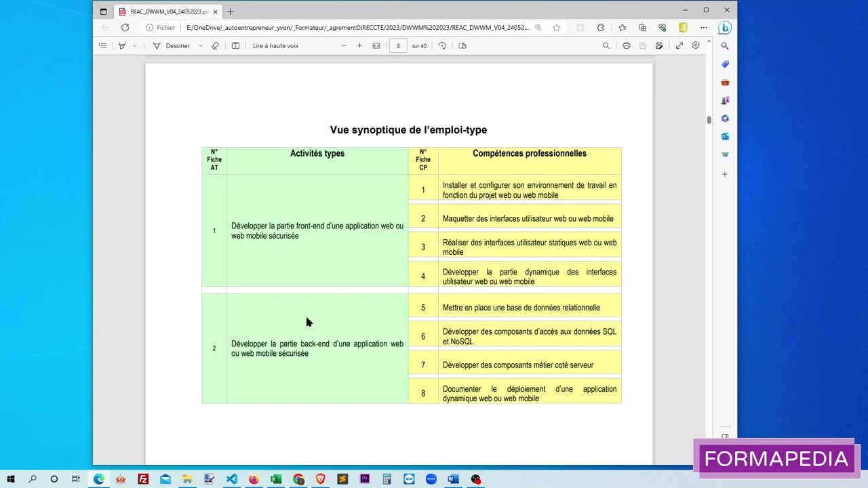This screenshot has height=488, width=868.
Task: Click the save as icon
Action: [659, 45]
